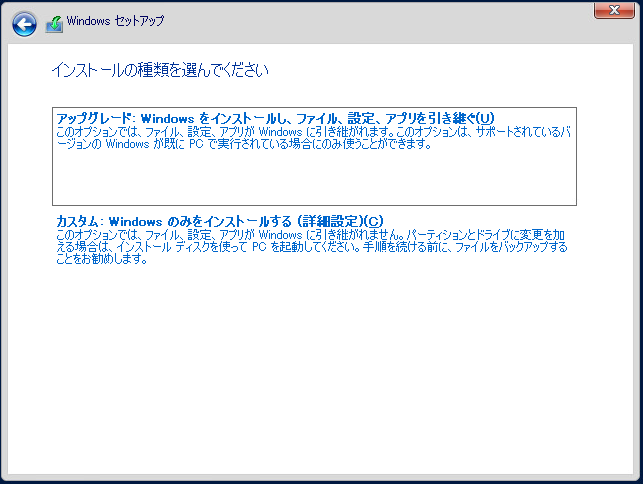Select the upgrade (アップグレード) installation option

314,156
